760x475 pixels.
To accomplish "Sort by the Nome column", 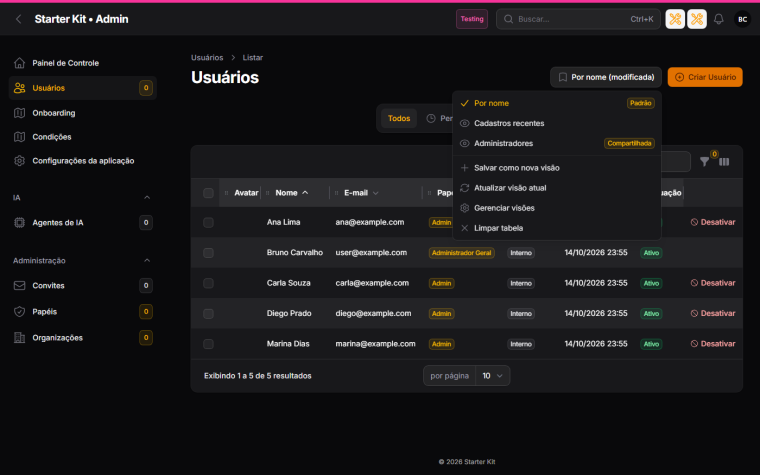I will click(x=291, y=193).
